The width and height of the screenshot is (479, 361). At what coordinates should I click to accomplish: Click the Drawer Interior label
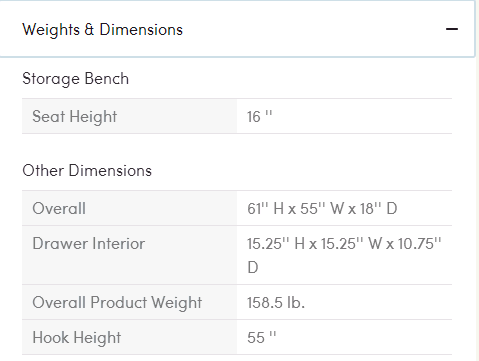[89, 244]
